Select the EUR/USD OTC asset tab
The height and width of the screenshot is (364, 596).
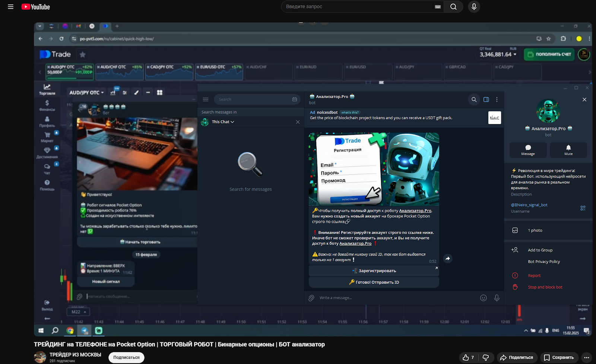tap(219, 72)
